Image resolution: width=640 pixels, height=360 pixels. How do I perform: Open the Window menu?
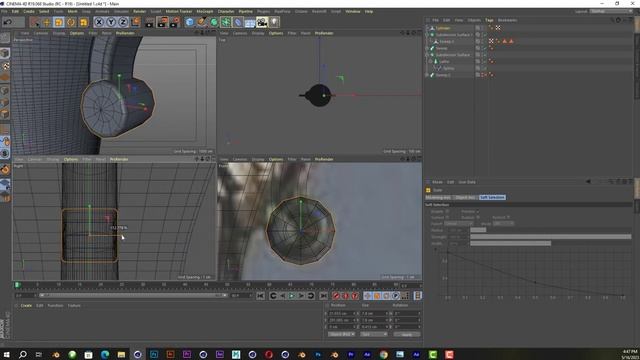click(353, 11)
